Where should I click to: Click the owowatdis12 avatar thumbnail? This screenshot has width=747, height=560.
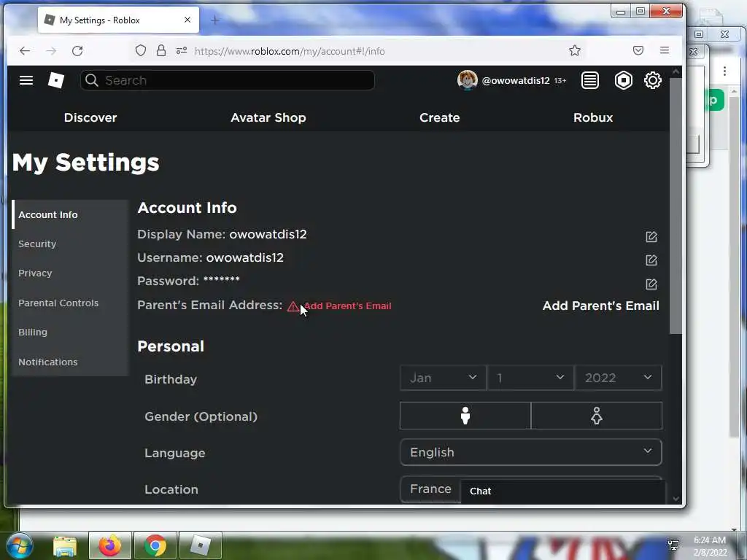pyautogui.click(x=467, y=80)
